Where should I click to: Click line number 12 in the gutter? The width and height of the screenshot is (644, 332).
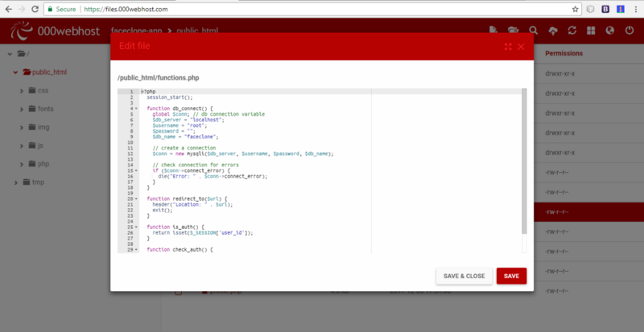tap(130, 154)
